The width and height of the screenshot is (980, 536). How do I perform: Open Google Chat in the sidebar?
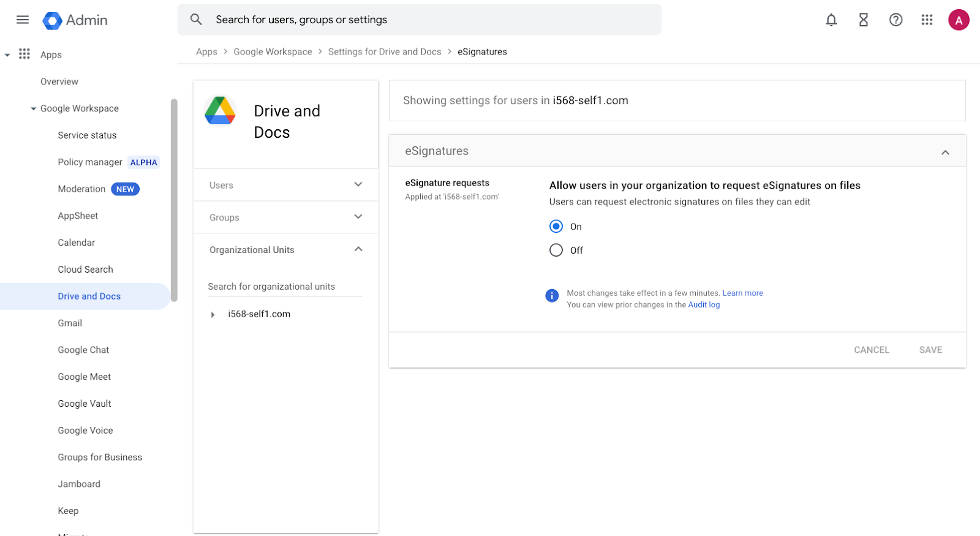click(x=83, y=350)
